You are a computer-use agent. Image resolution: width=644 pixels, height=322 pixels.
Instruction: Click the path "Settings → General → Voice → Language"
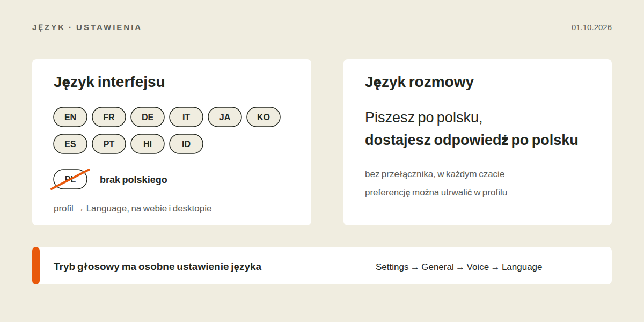click(x=459, y=267)
